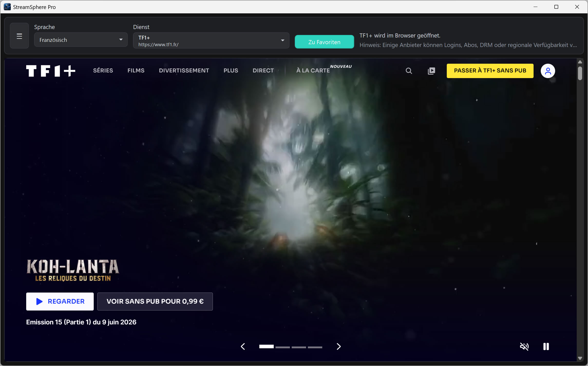Open the TF1+ search magnifier
Screen dimensions: 588x366
[x=409, y=71]
